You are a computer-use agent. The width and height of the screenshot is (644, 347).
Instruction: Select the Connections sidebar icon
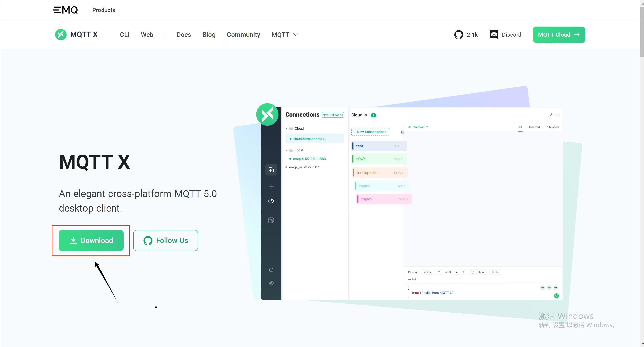point(271,170)
